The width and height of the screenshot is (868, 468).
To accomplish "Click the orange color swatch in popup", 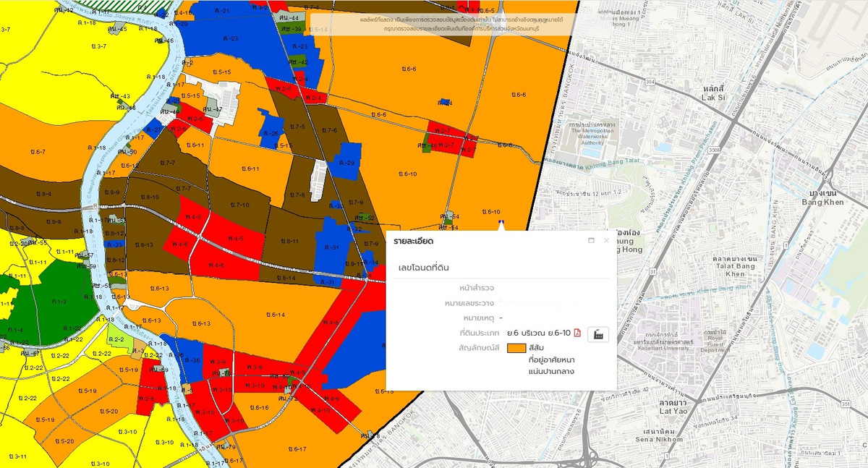I will pos(516,348).
